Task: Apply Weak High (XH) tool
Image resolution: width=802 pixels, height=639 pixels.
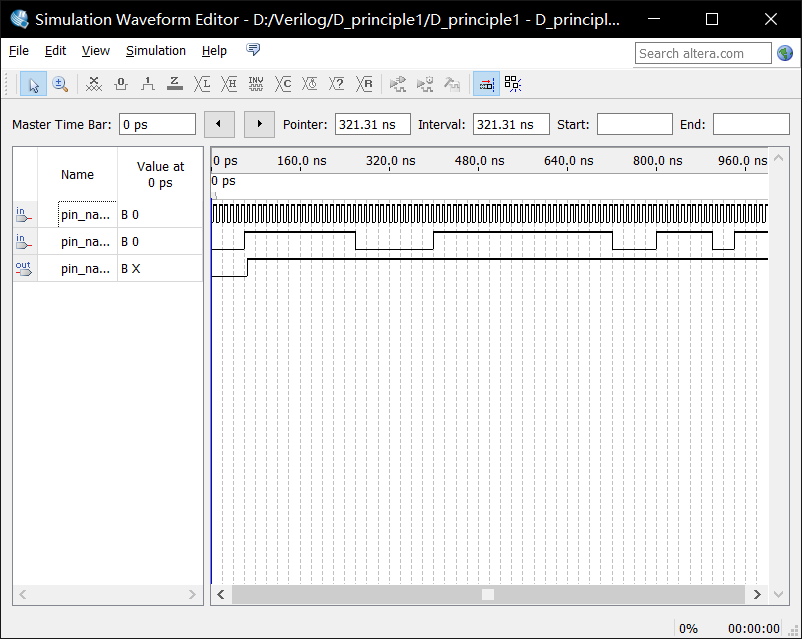Action: pos(229,84)
